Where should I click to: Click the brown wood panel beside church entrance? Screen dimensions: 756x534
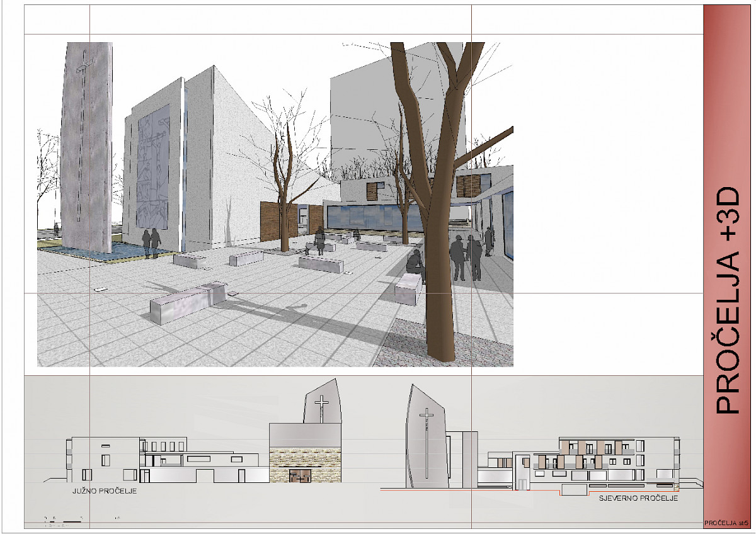pos(271,222)
